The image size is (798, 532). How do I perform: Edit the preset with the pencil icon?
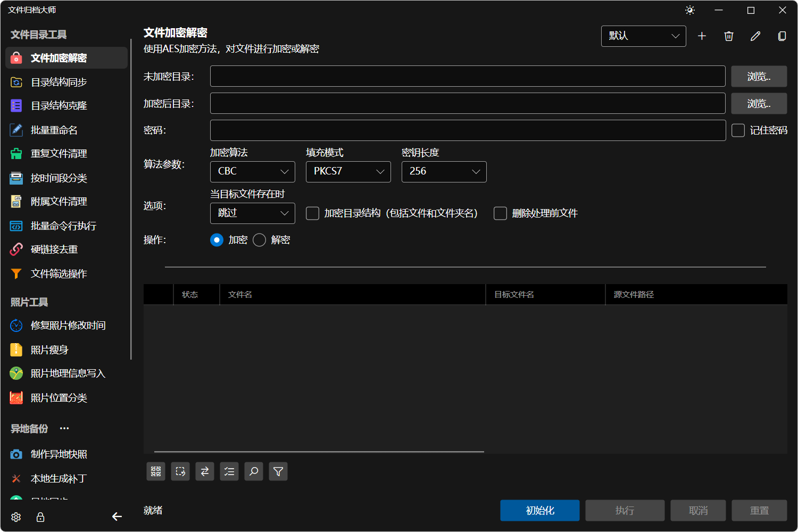click(755, 36)
